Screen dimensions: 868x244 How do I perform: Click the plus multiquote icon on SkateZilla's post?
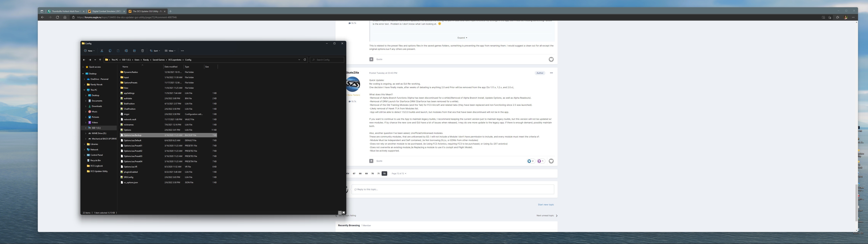click(x=371, y=161)
